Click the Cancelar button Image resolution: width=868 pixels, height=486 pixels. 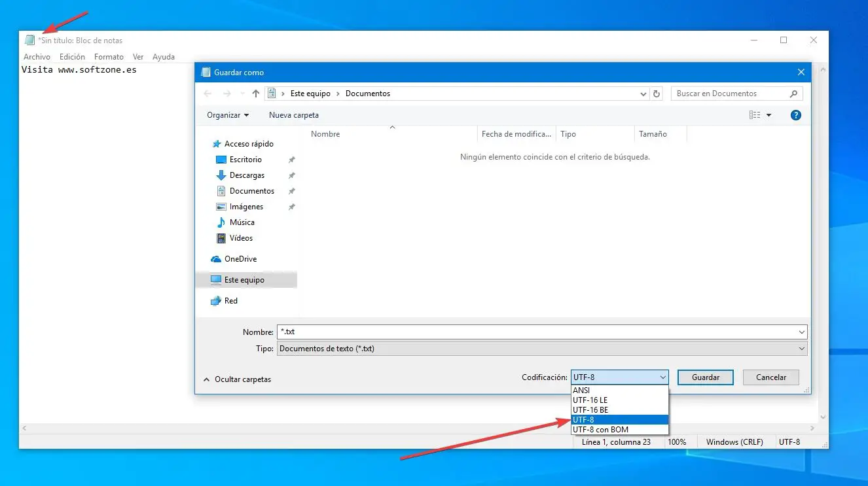tap(771, 377)
